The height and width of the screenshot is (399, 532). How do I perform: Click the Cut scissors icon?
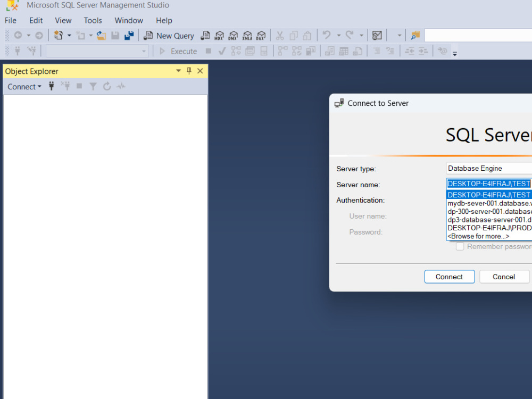[x=280, y=36]
